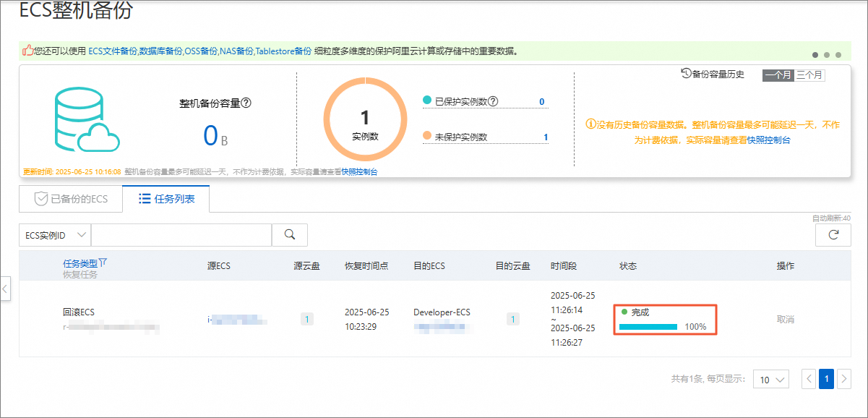Select the 任务列表 tab

[x=166, y=198]
